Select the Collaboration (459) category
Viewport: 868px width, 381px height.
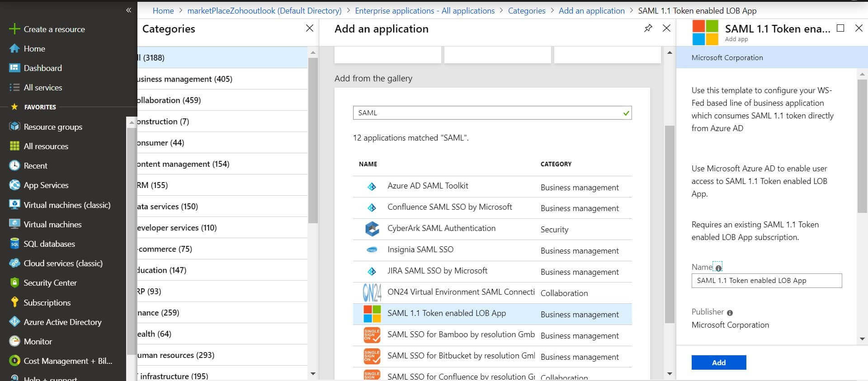click(x=169, y=100)
